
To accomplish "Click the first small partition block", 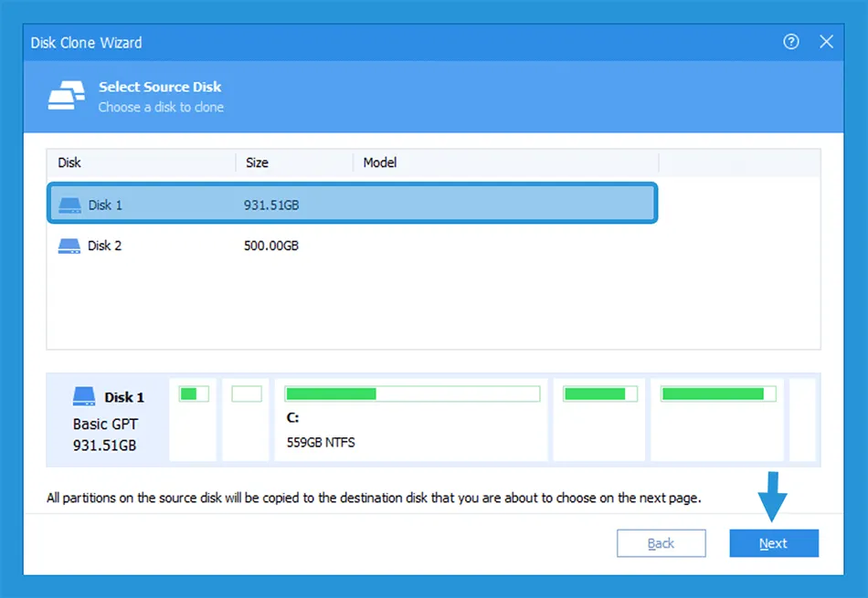I will [193, 420].
